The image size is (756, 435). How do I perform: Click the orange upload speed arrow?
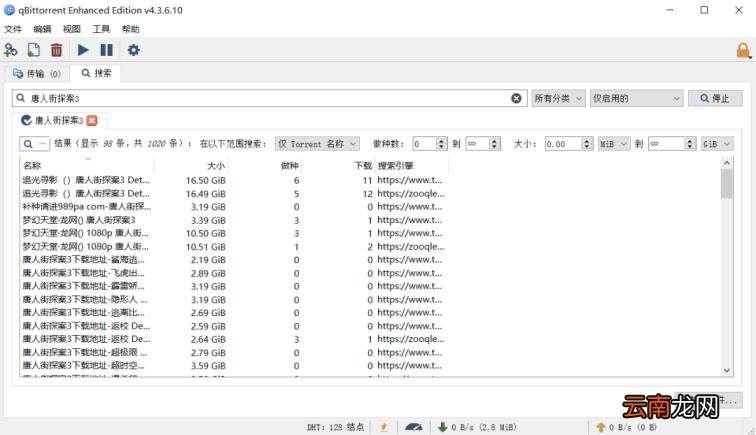tap(601, 427)
